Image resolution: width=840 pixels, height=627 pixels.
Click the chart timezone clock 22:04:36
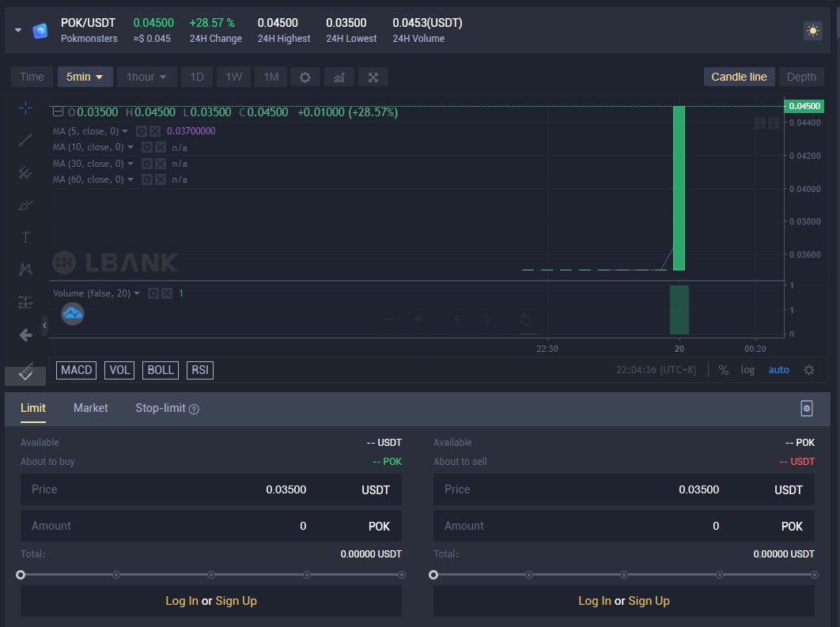click(x=656, y=370)
